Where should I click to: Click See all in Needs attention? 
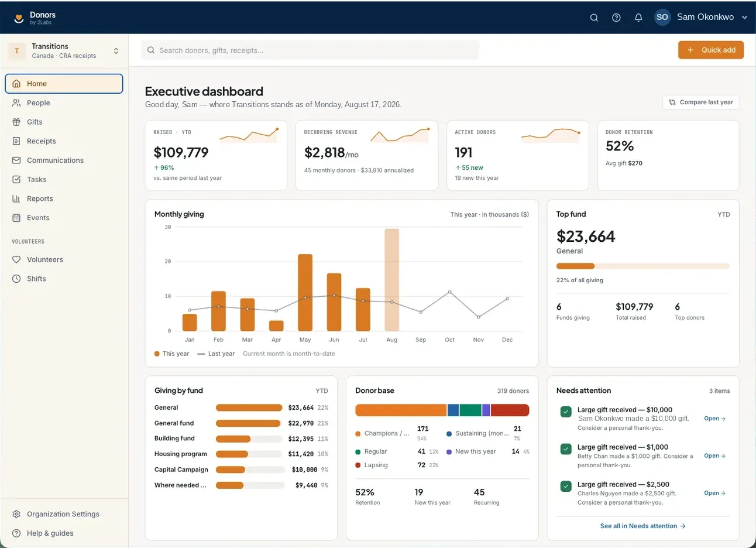click(642, 526)
